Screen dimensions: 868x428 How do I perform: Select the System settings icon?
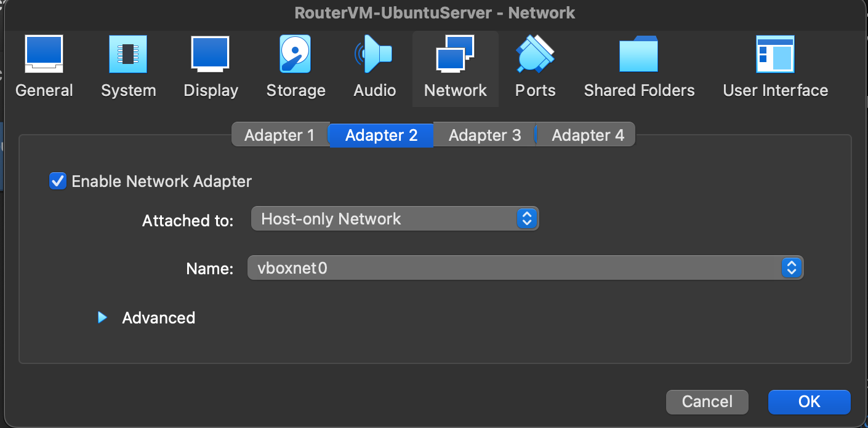coord(128,65)
